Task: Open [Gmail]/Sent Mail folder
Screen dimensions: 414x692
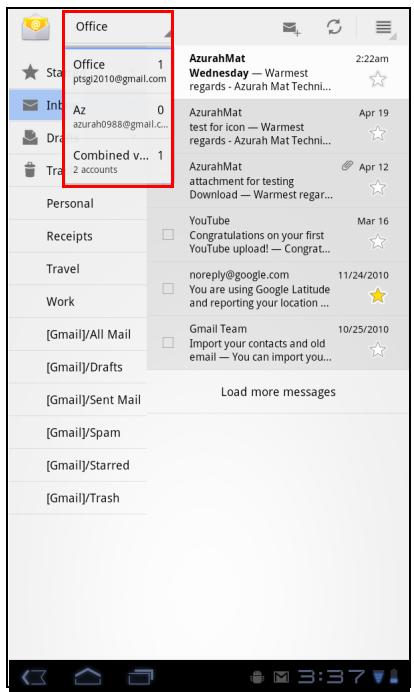Action: click(x=78, y=399)
